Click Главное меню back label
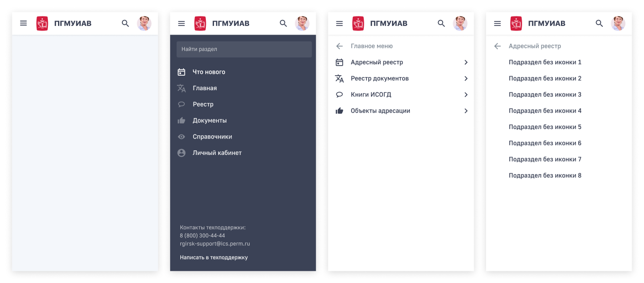644x283 pixels. tap(372, 46)
